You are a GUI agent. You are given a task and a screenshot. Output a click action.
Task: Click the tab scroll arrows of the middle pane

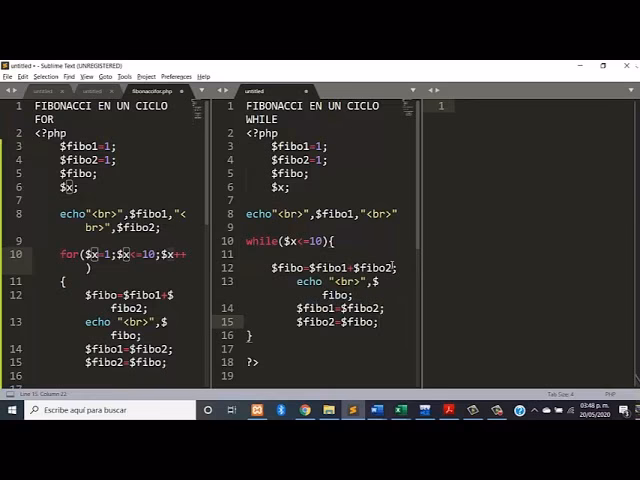223,90
